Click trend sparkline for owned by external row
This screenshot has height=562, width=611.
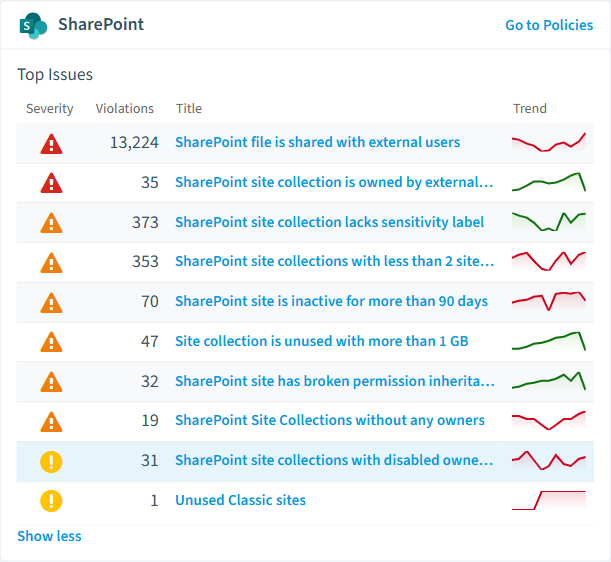pyautogui.click(x=549, y=182)
